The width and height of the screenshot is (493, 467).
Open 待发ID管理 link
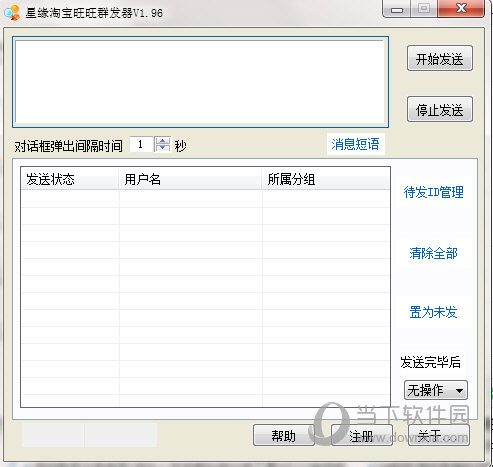[433, 192]
